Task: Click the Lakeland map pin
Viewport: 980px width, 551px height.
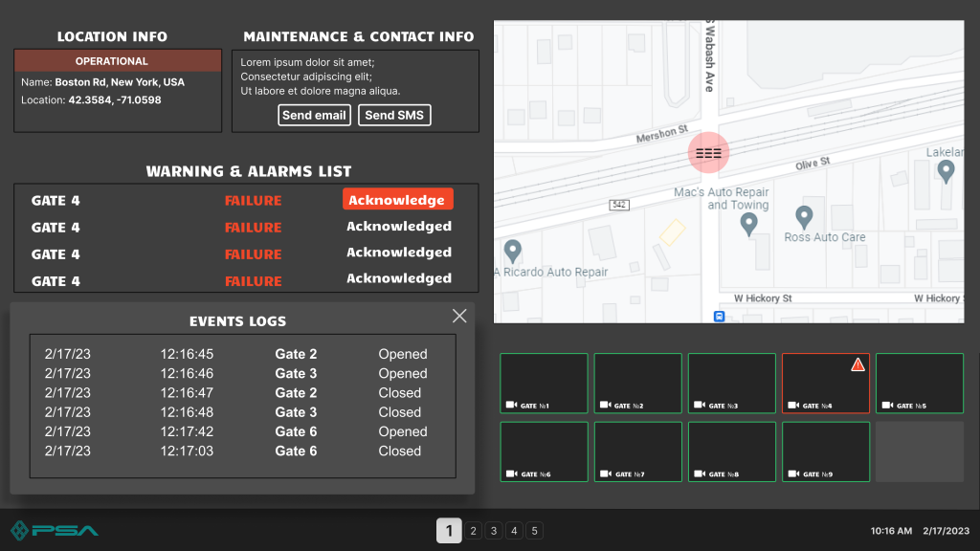Action: (946, 171)
